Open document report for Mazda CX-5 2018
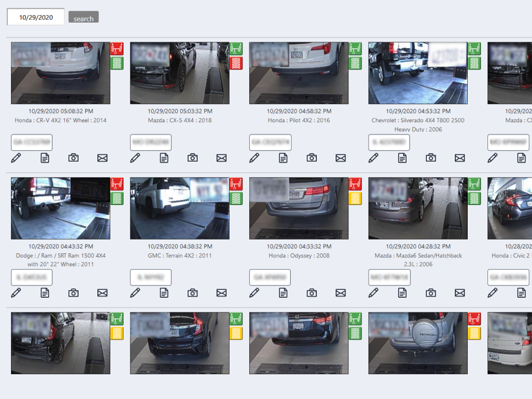The width and height of the screenshot is (532, 399). [164, 158]
